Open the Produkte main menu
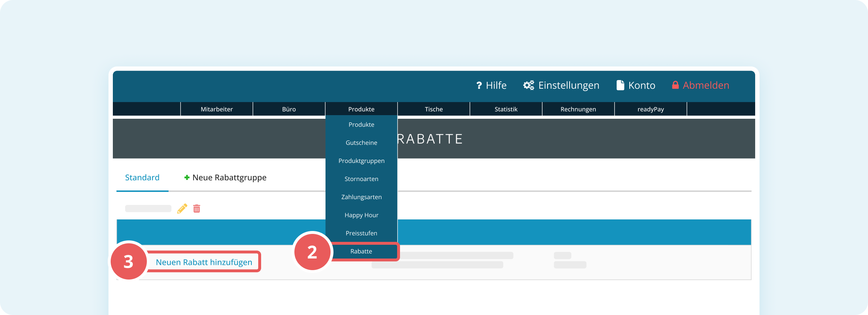868x315 pixels. pos(361,109)
